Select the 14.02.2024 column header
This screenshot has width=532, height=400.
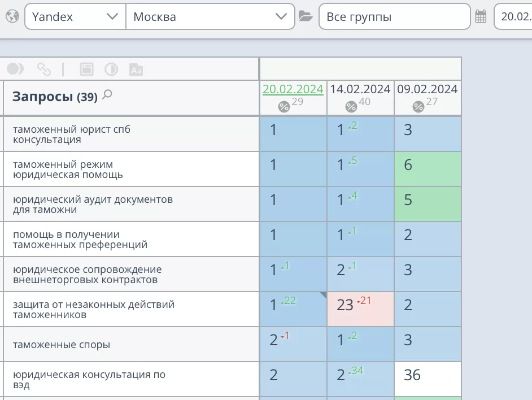point(360,89)
